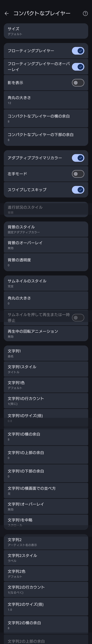Enable the 影を表示 toggle
The image size is (92, 644).
[78, 83]
